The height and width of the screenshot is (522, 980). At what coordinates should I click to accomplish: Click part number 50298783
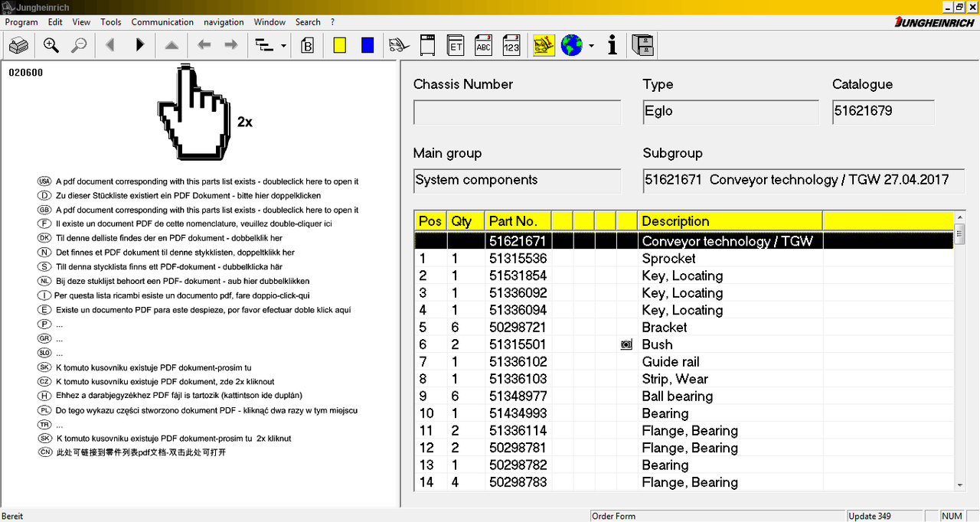(518, 482)
